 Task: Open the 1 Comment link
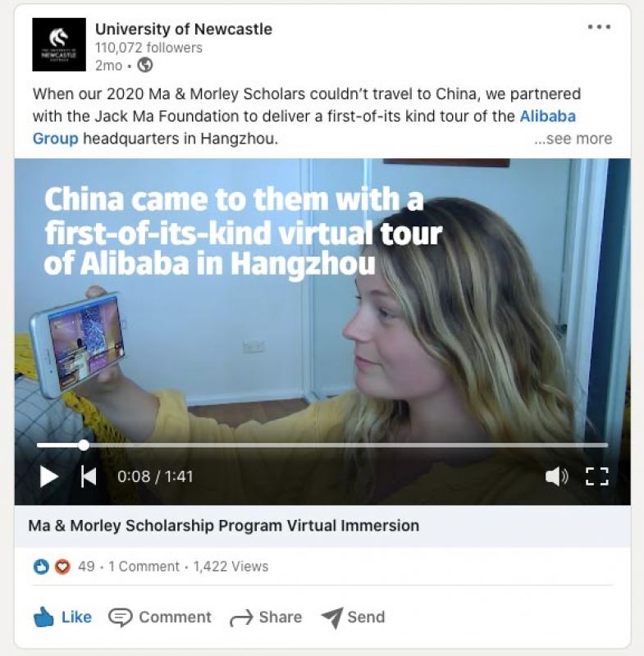[x=144, y=567]
